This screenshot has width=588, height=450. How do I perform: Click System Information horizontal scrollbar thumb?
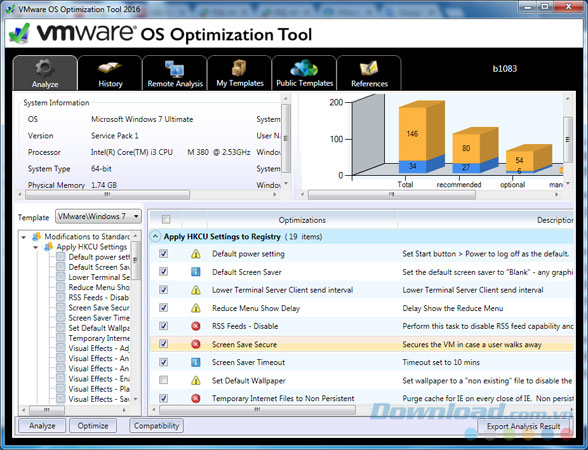tap(107, 195)
